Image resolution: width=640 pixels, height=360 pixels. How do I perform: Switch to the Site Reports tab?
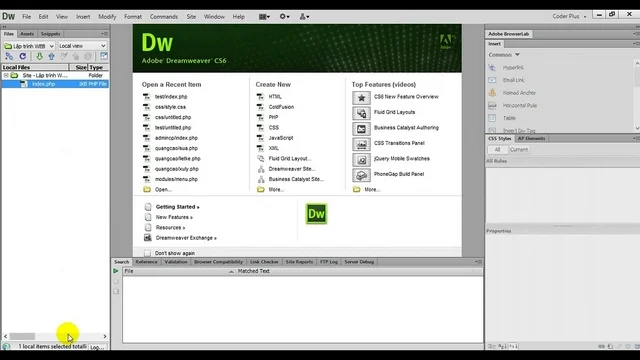[x=299, y=262]
